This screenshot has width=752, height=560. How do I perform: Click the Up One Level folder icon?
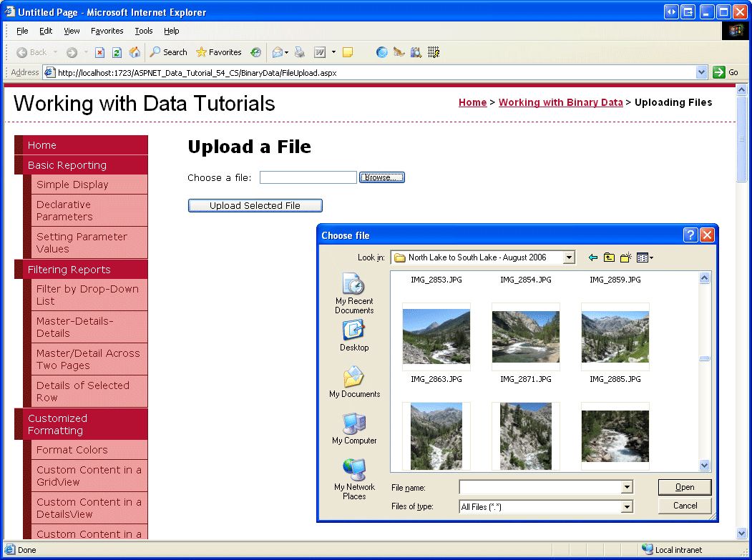click(x=609, y=257)
